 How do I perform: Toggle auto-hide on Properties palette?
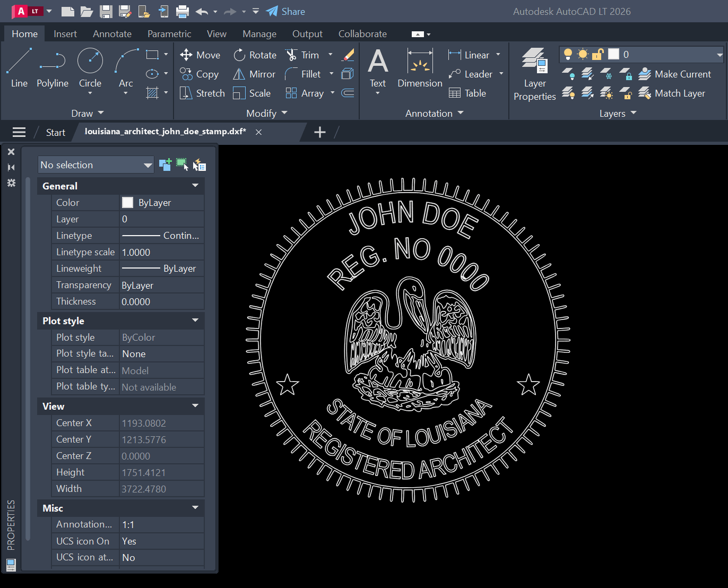[x=11, y=167]
